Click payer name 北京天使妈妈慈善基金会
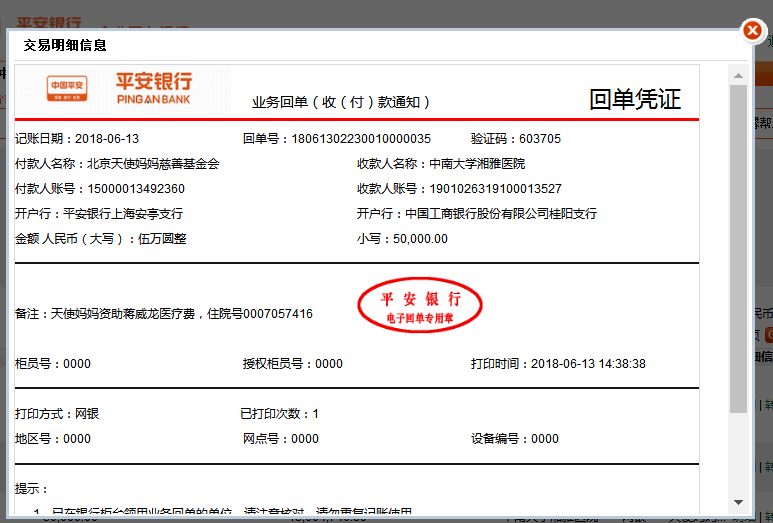 [153, 164]
